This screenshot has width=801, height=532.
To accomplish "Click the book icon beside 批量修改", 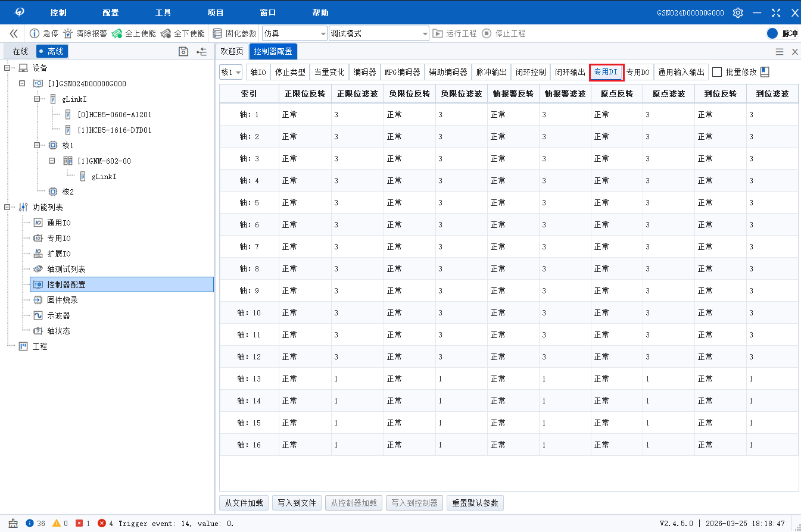I will coord(765,72).
